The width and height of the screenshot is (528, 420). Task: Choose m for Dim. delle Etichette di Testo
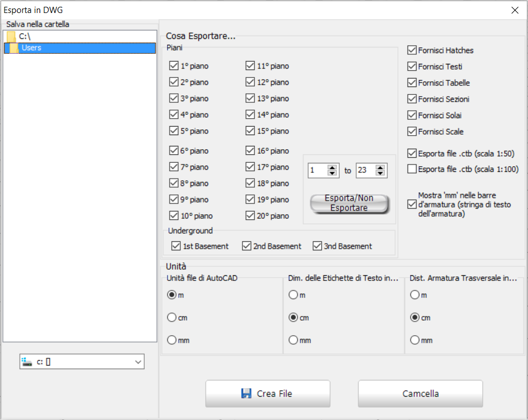tap(293, 295)
